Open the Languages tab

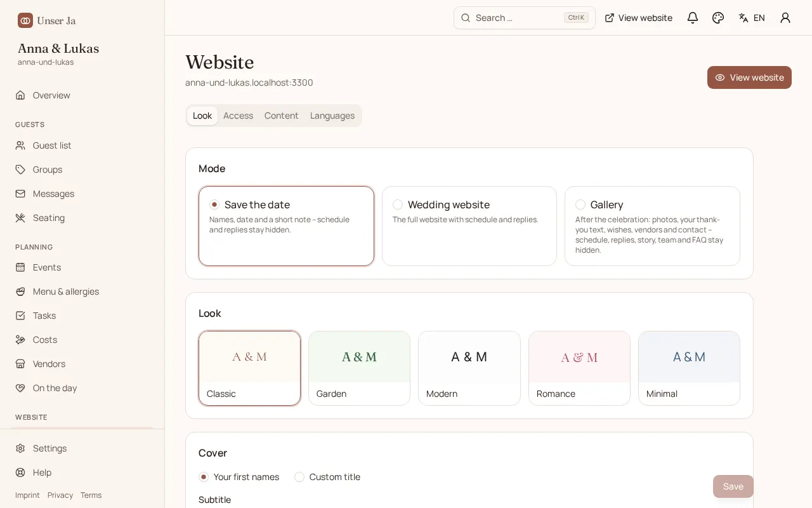pos(332,116)
